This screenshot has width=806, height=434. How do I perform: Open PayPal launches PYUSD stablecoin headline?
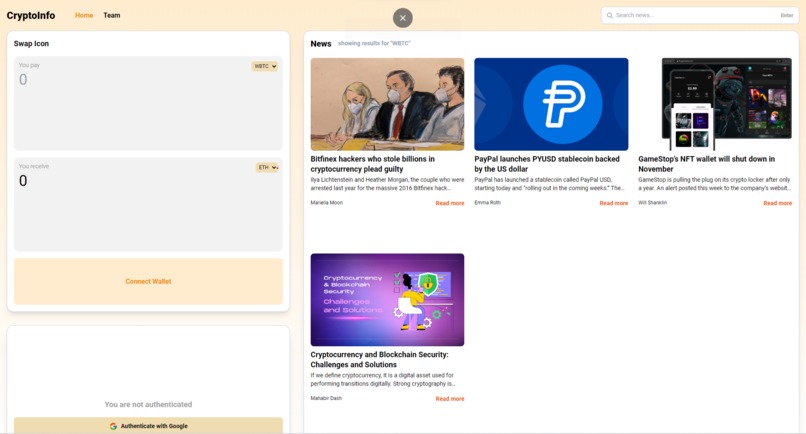[x=547, y=164]
